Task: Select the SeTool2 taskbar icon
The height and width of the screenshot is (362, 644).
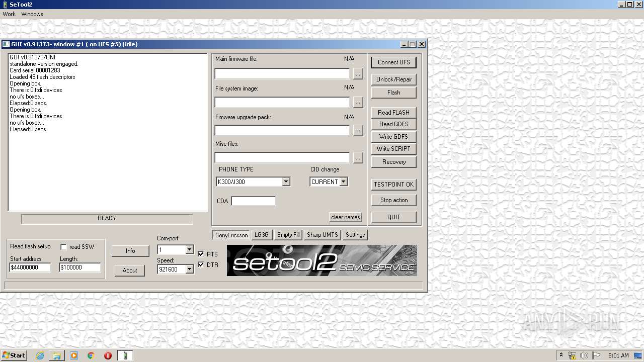Action: point(125,355)
